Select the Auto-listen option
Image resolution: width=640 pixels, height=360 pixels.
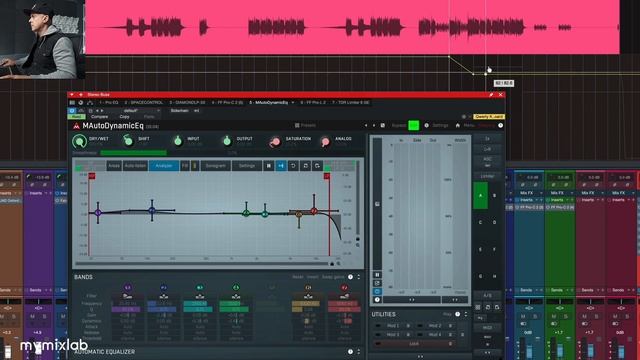135,166
